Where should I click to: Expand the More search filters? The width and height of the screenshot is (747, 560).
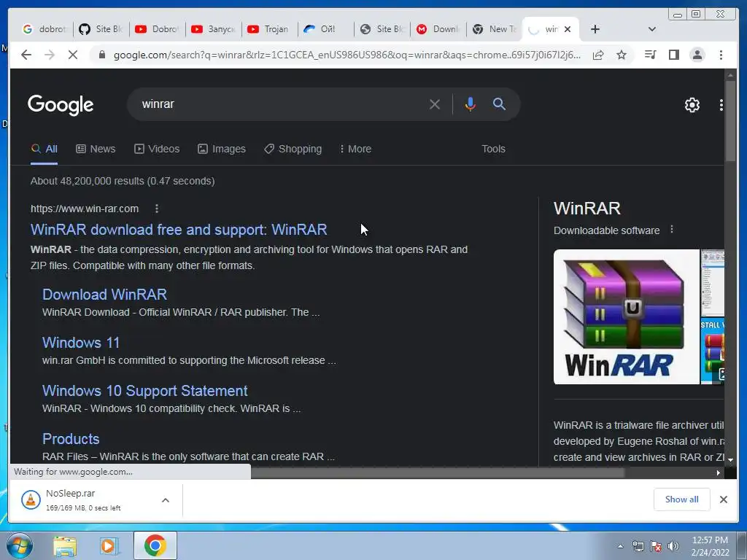tap(355, 149)
